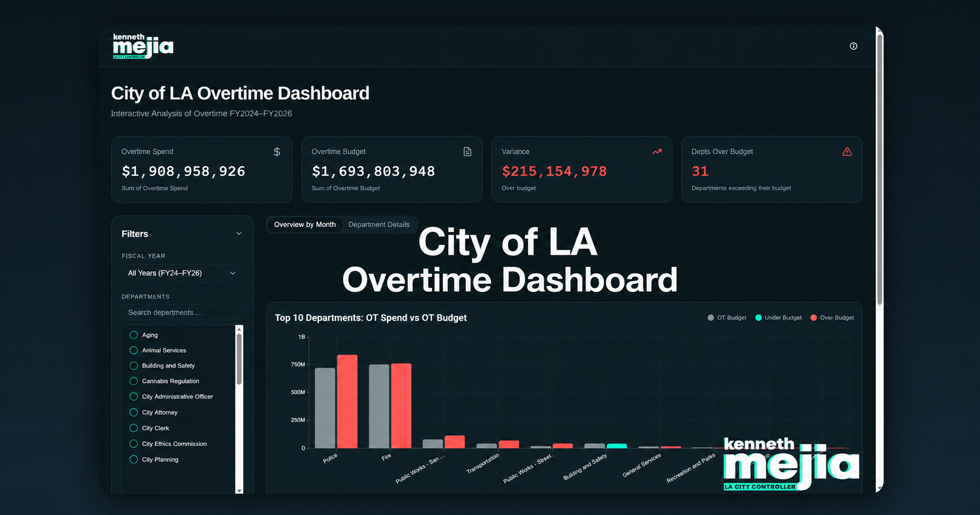
Task: Click the OT Budget legend swatch
Action: point(711,318)
